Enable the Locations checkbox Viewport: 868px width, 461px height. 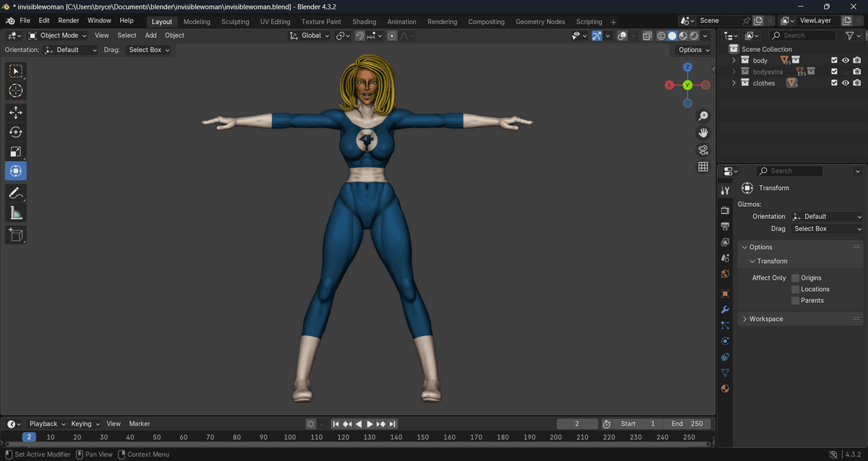pyautogui.click(x=795, y=289)
